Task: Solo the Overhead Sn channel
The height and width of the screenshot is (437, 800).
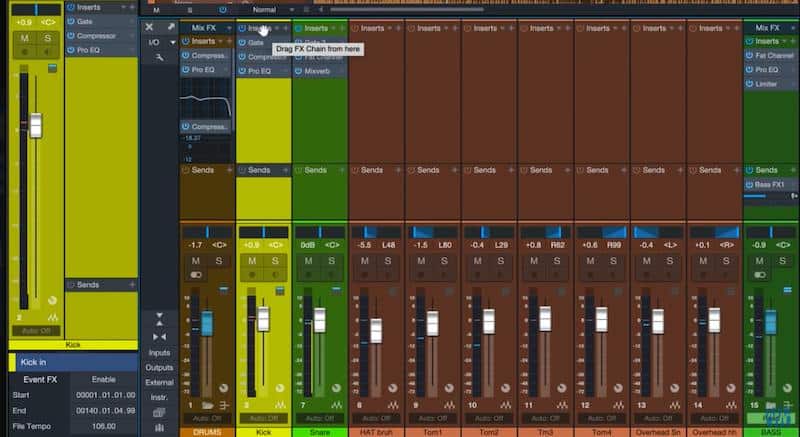Action: pos(669,261)
